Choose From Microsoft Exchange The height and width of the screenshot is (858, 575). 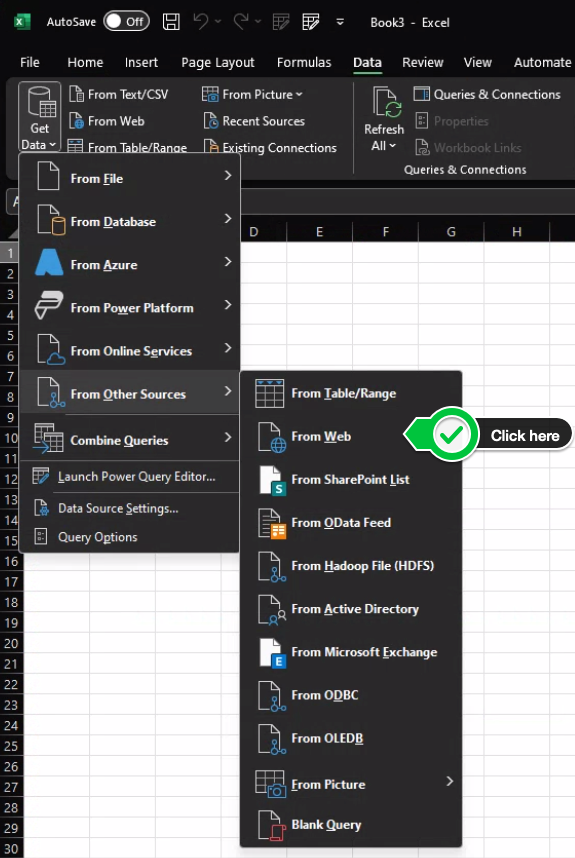(351, 652)
